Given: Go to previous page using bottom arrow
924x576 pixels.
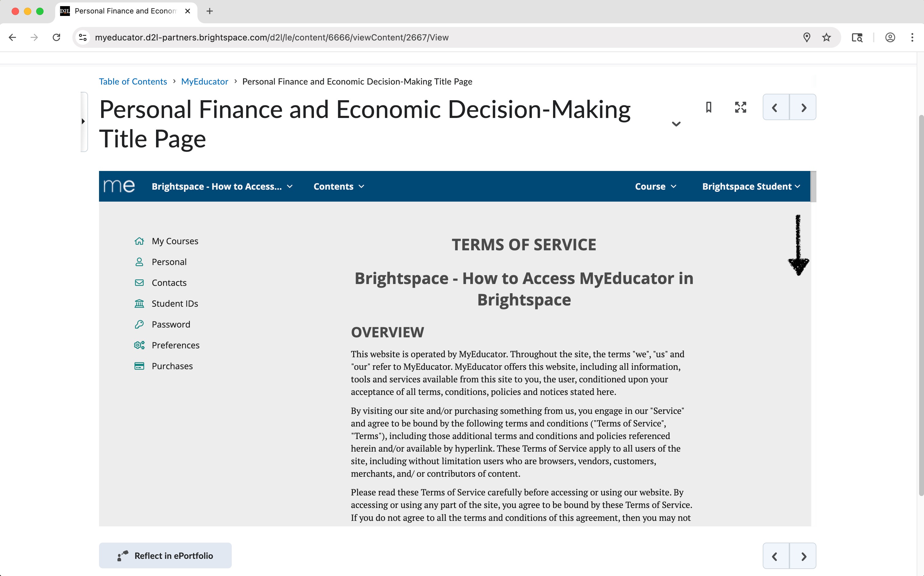Looking at the screenshot, I should tap(775, 556).
